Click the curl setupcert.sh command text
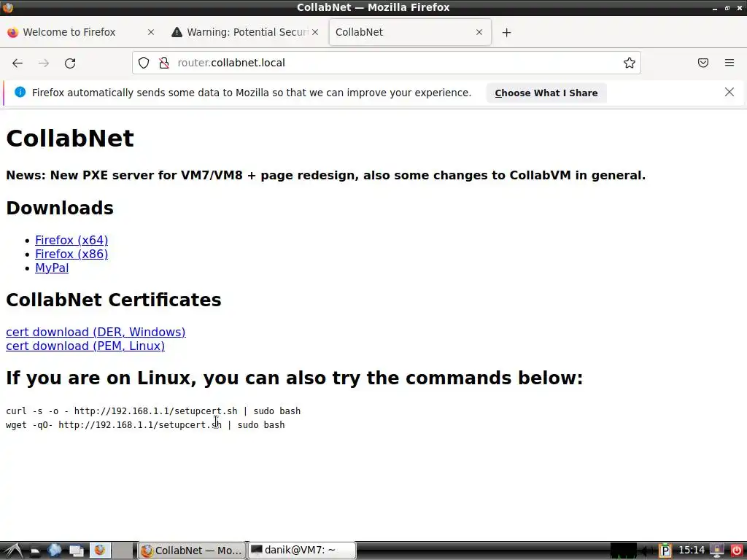 click(x=153, y=411)
